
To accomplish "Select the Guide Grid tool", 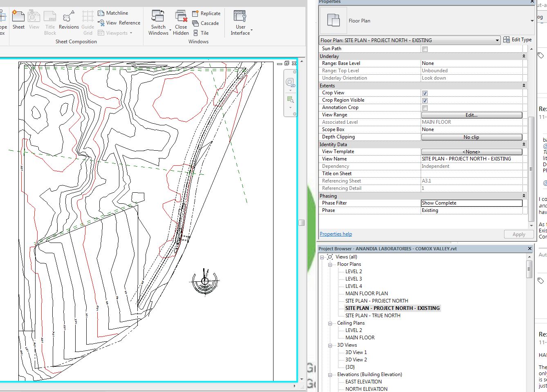I will tap(88, 23).
